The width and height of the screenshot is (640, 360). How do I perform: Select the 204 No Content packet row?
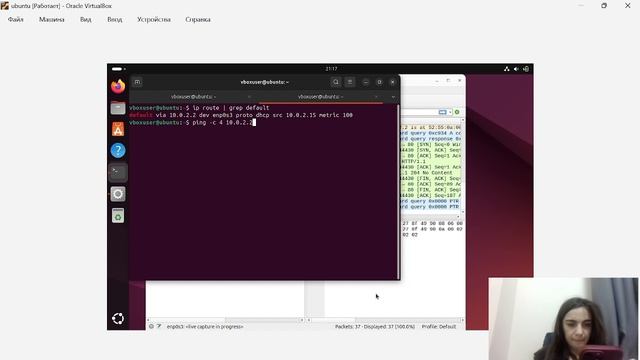431,173
